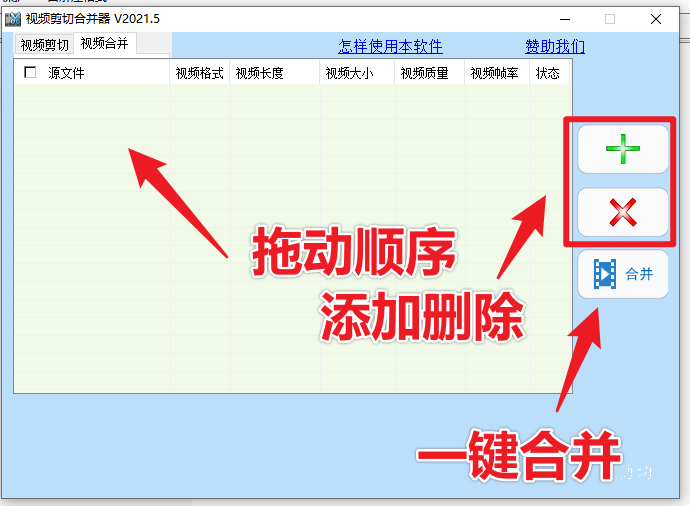Click the 视频格式 column header

(200, 73)
